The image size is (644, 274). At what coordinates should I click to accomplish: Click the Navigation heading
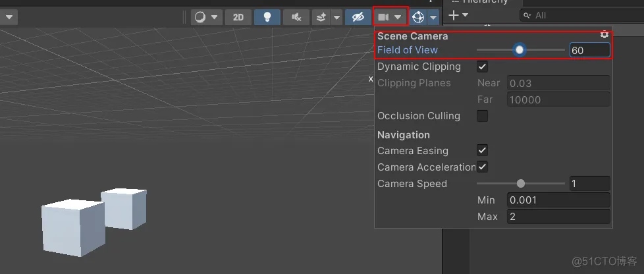pos(403,135)
